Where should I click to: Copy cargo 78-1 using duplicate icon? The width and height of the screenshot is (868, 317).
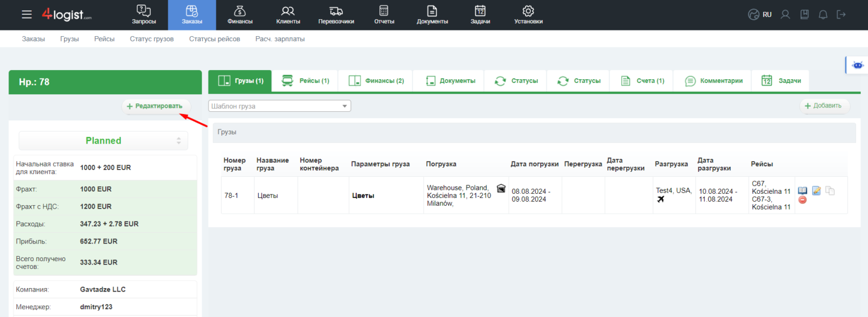point(830,190)
